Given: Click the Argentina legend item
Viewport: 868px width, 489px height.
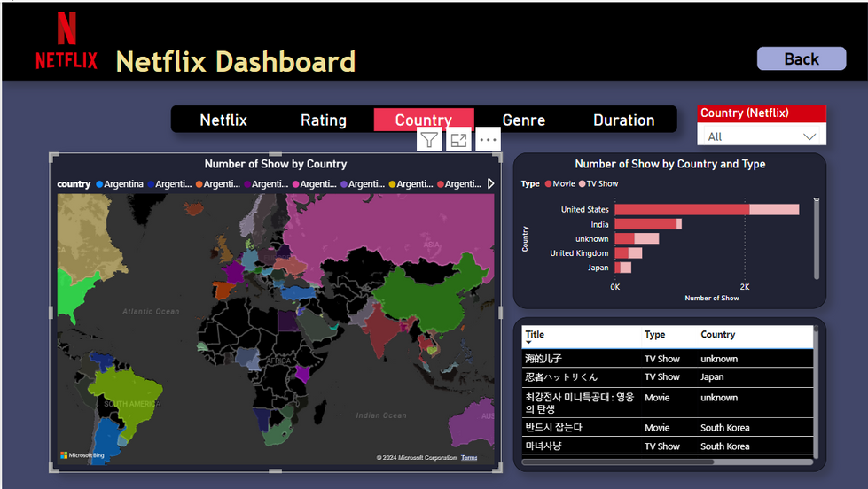Looking at the screenshot, I should tap(120, 184).
